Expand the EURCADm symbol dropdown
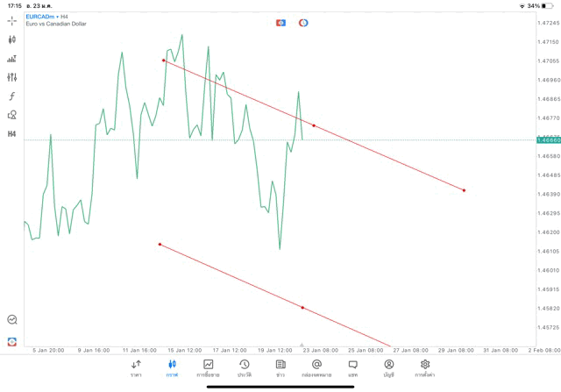 coord(47,17)
